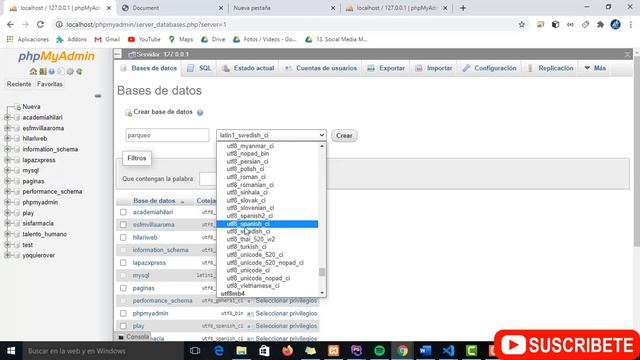This screenshot has height=360, width=640.
Task: Check the academiahilari database checkbox
Action: coord(123,212)
